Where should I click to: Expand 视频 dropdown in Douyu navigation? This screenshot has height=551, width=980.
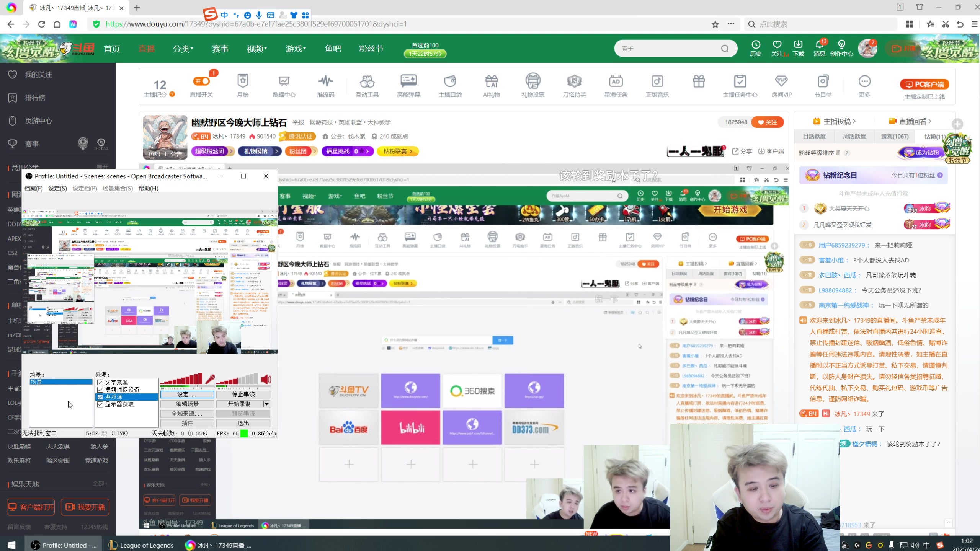pos(257,49)
